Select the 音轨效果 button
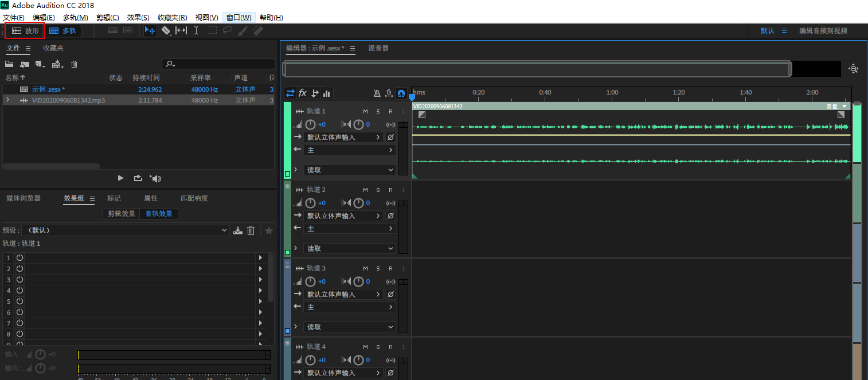The width and height of the screenshot is (868, 380). pyautogui.click(x=159, y=214)
